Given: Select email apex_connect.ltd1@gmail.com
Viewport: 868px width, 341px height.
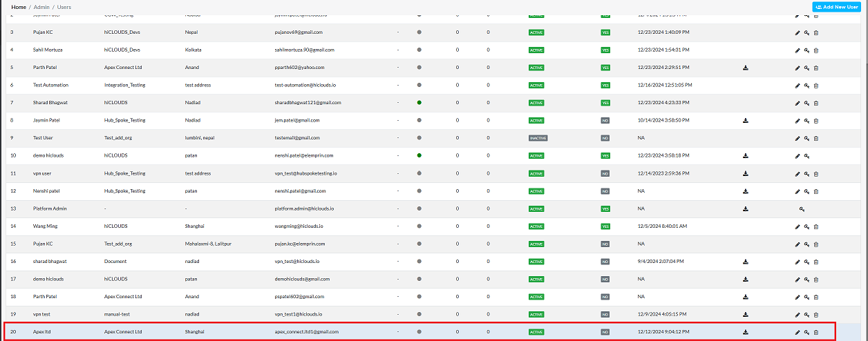Looking at the screenshot, I should [x=307, y=331].
